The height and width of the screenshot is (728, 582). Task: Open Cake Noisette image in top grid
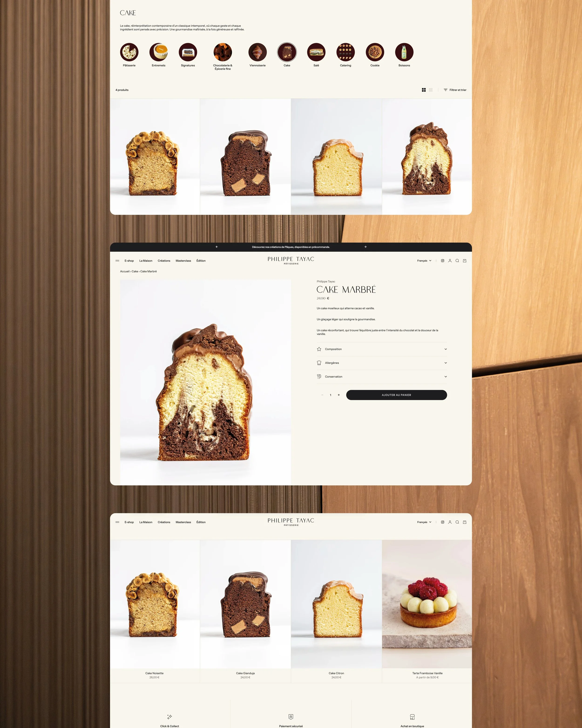coord(155,156)
